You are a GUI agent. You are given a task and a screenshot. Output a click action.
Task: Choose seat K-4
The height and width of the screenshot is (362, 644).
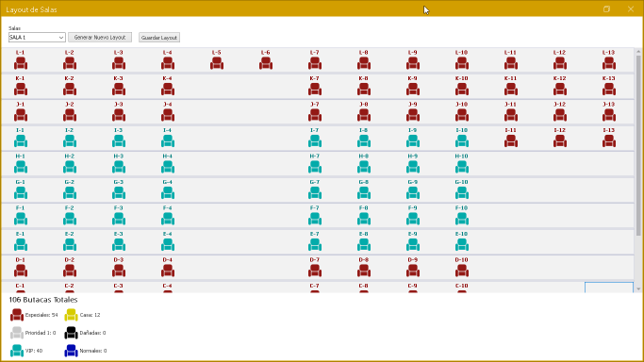(x=168, y=89)
